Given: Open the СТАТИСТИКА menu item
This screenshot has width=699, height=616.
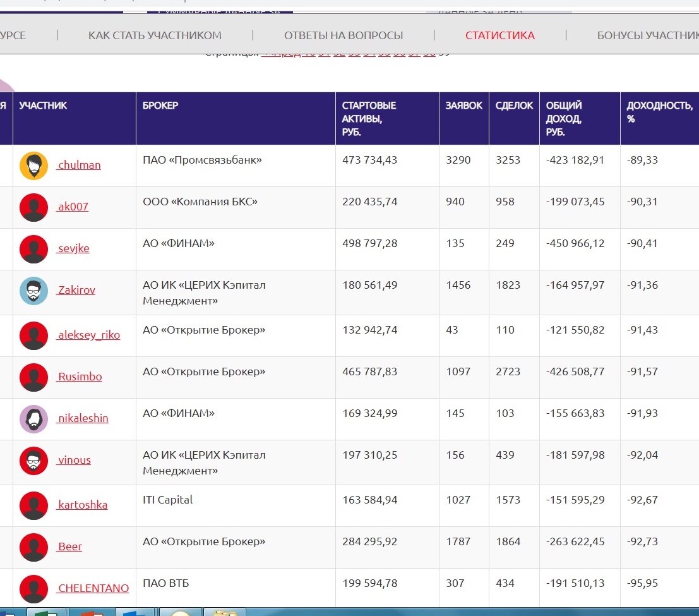Looking at the screenshot, I should [x=499, y=35].
